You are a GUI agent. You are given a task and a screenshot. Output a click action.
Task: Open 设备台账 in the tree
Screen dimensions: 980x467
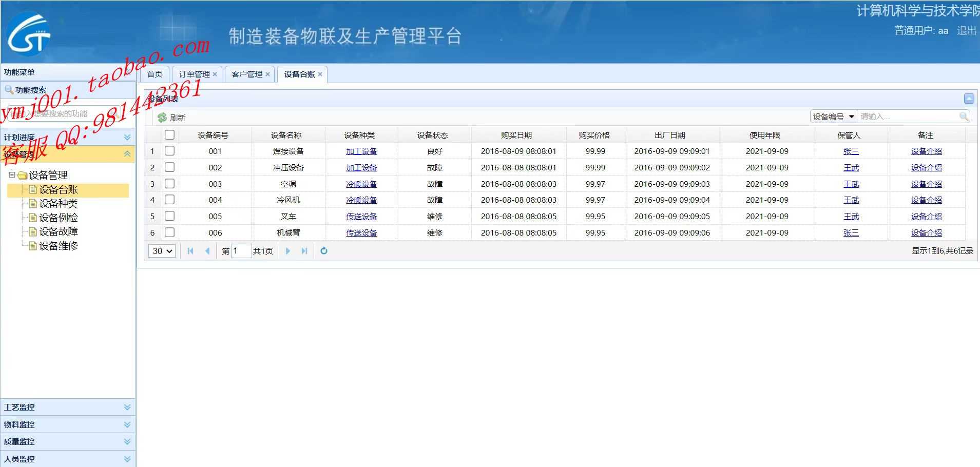59,190
